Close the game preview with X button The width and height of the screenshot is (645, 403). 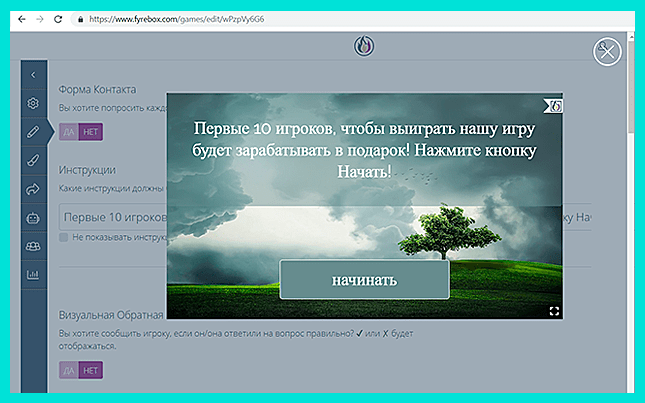[607, 52]
